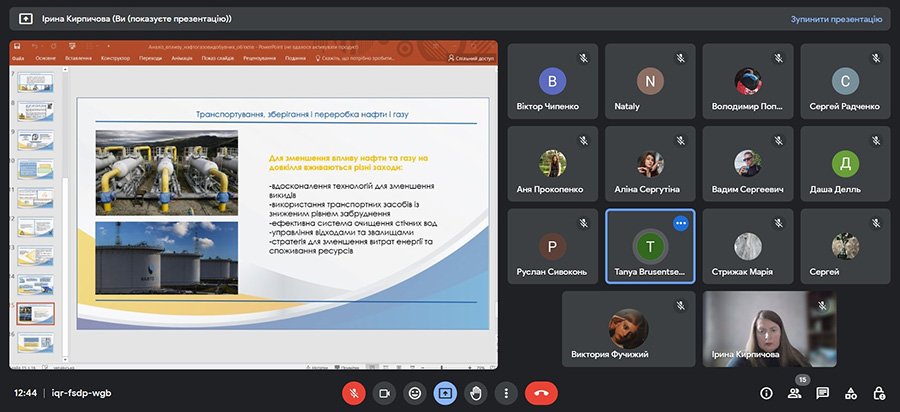Open meeting details info icon
This screenshot has width=900, height=412.
tap(766, 393)
